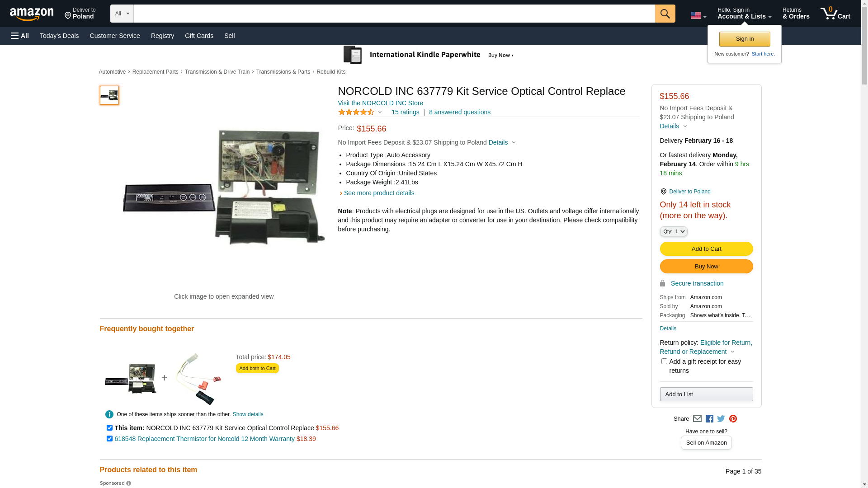868x488 pixels.
Task: Go to Today's Deals
Action: pyautogui.click(x=59, y=36)
